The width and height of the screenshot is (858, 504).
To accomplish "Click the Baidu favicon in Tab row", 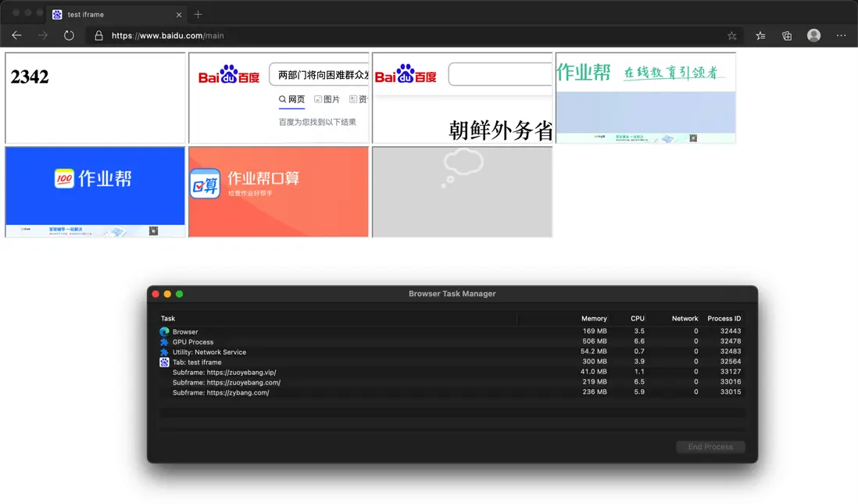I will click(x=164, y=363).
